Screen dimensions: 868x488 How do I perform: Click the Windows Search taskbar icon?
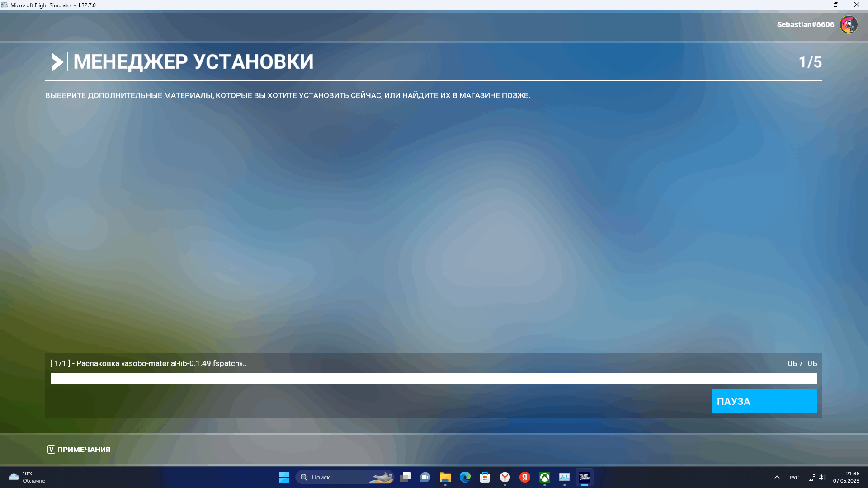[304, 477]
